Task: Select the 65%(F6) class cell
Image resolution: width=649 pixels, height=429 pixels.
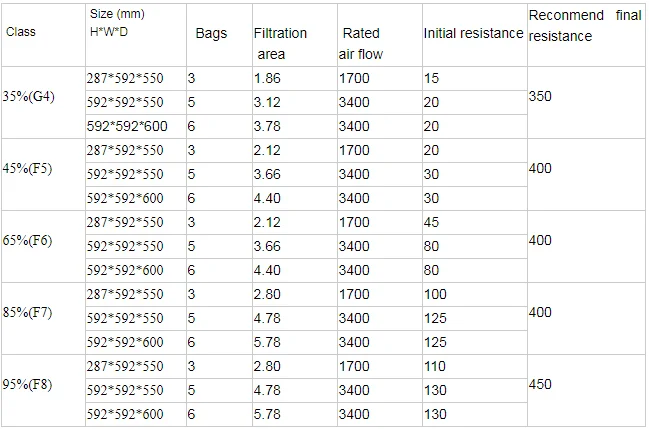Action: coord(30,240)
